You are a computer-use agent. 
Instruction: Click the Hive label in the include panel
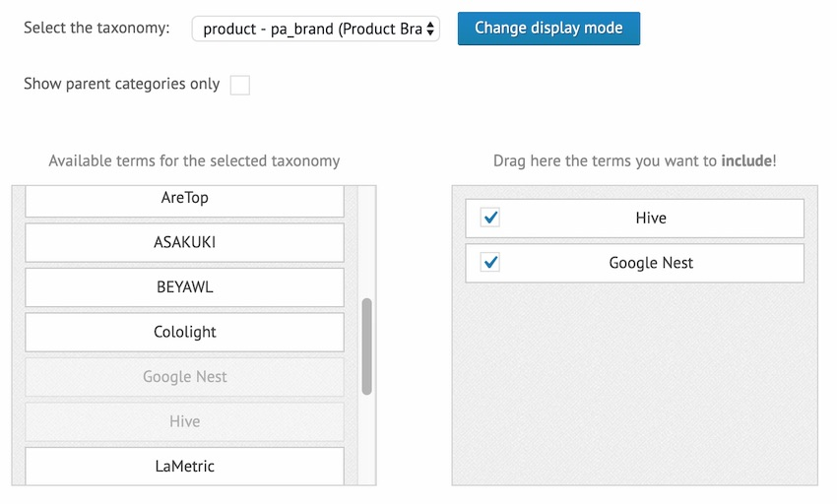(x=651, y=218)
